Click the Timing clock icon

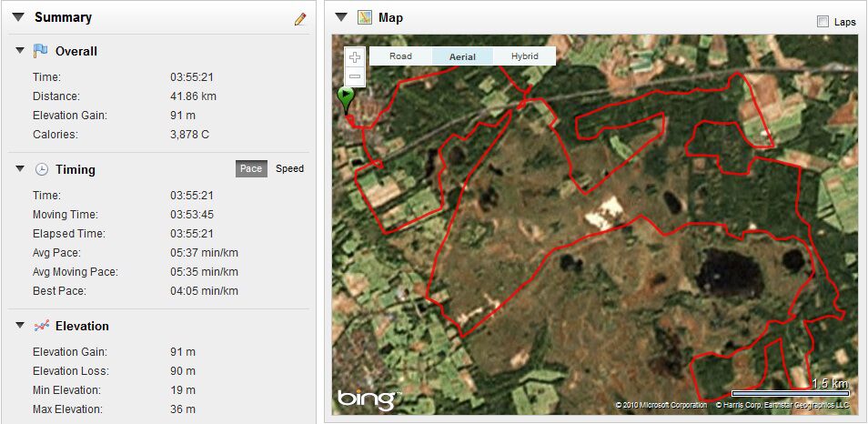click(x=41, y=169)
